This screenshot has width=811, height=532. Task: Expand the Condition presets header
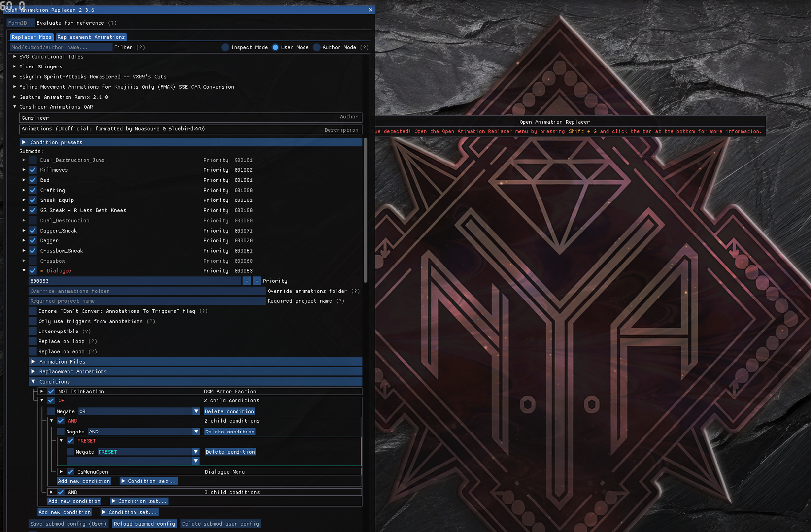point(191,142)
